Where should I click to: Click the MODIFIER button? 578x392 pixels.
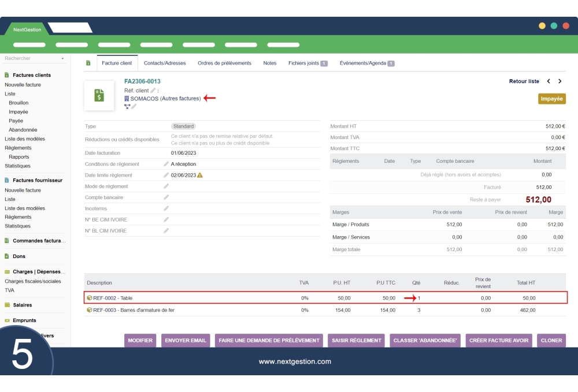click(x=140, y=341)
